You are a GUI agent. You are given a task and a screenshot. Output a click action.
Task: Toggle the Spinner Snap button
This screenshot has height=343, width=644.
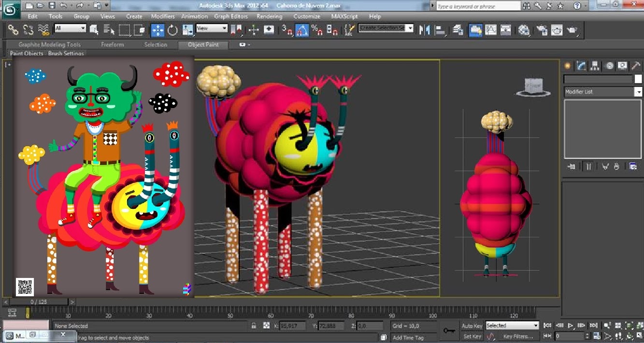click(x=332, y=30)
